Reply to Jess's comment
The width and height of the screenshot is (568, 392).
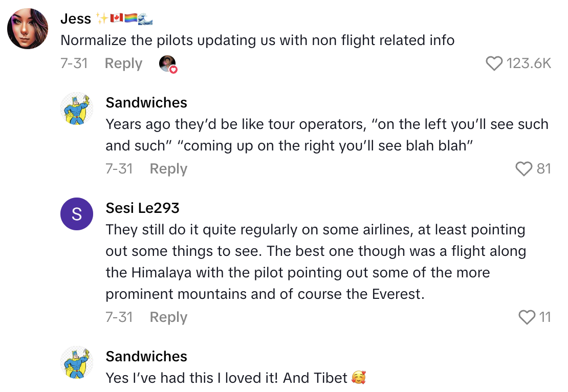[x=123, y=63]
